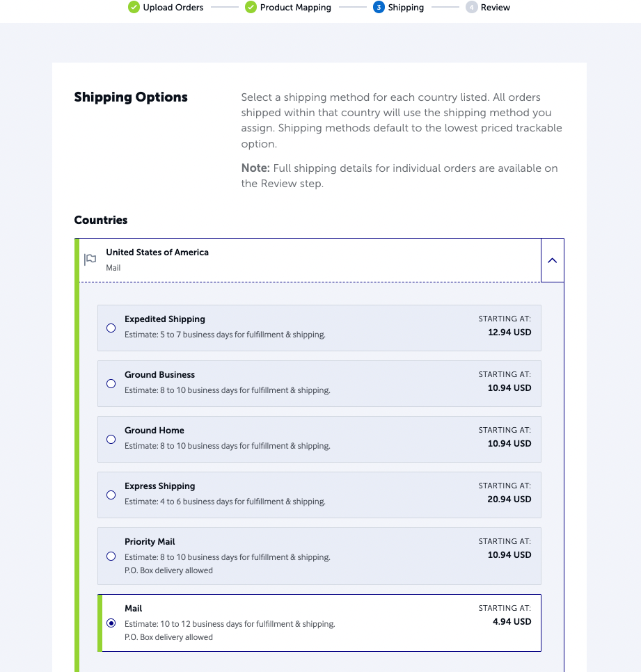641x672 pixels.
Task: Click the green Product Mapping checkmark icon
Action: click(x=250, y=7)
